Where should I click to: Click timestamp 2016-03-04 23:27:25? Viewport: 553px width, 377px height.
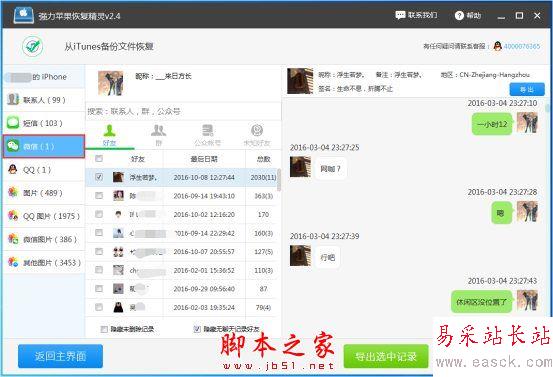pyautogui.click(x=324, y=147)
